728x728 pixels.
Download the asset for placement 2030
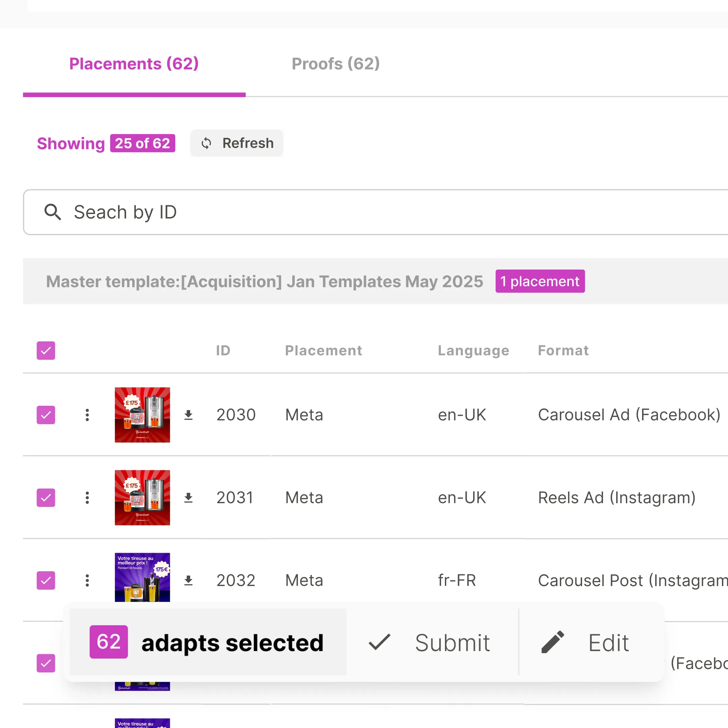(189, 415)
